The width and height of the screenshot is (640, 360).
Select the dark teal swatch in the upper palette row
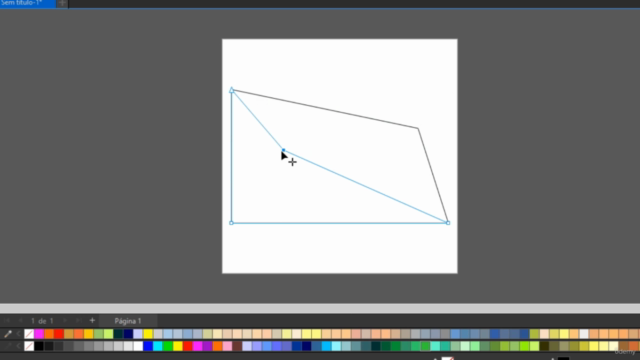(118, 334)
